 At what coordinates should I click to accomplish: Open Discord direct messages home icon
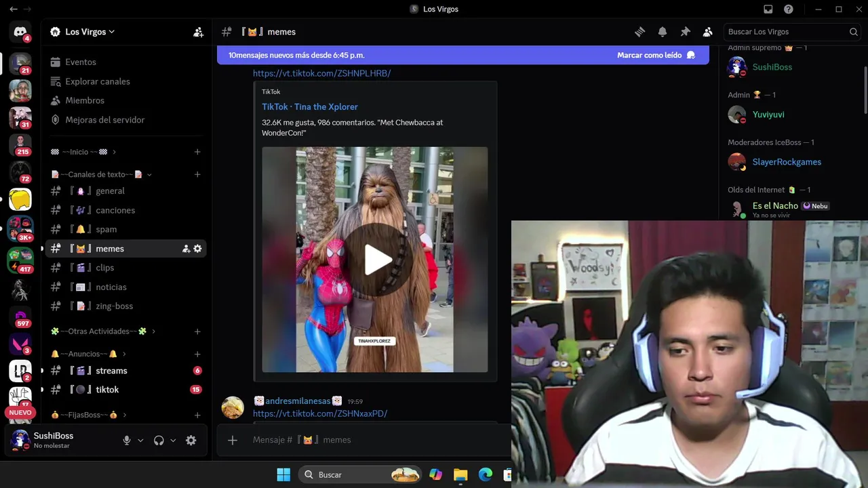click(20, 32)
